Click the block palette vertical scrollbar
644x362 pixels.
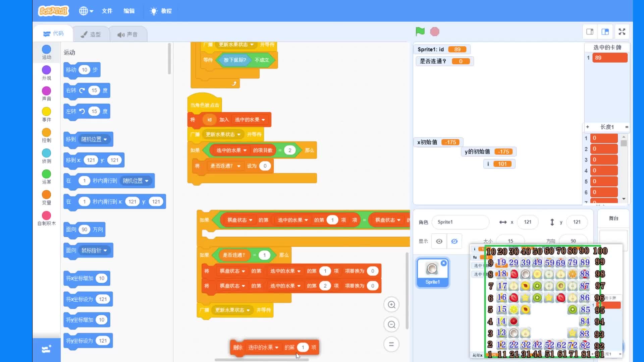pos(169,59)
